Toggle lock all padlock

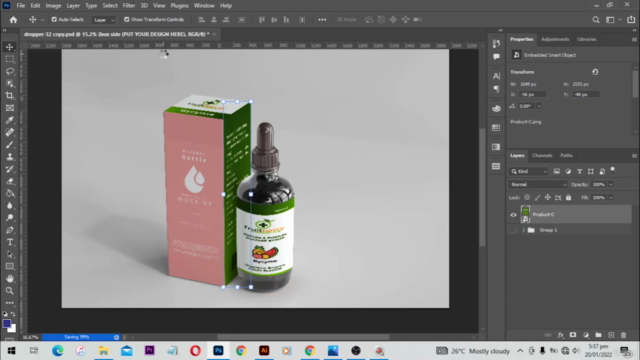569,198
